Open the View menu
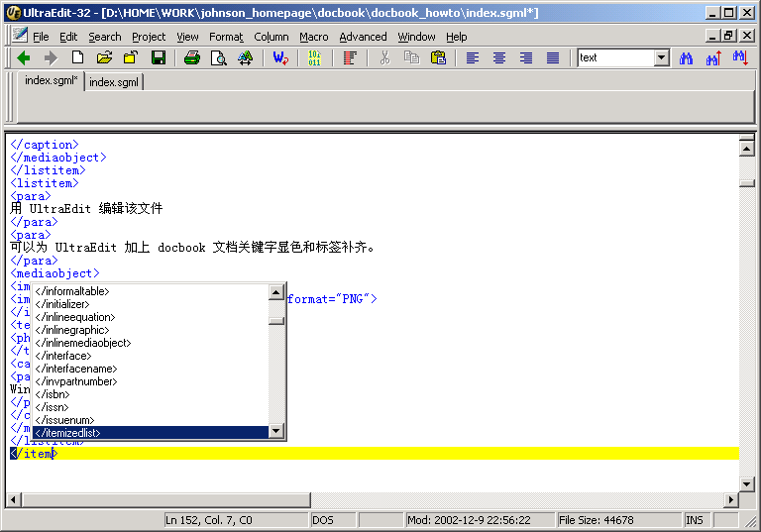This screenshot has height=532, width=761. coord(187,37)
